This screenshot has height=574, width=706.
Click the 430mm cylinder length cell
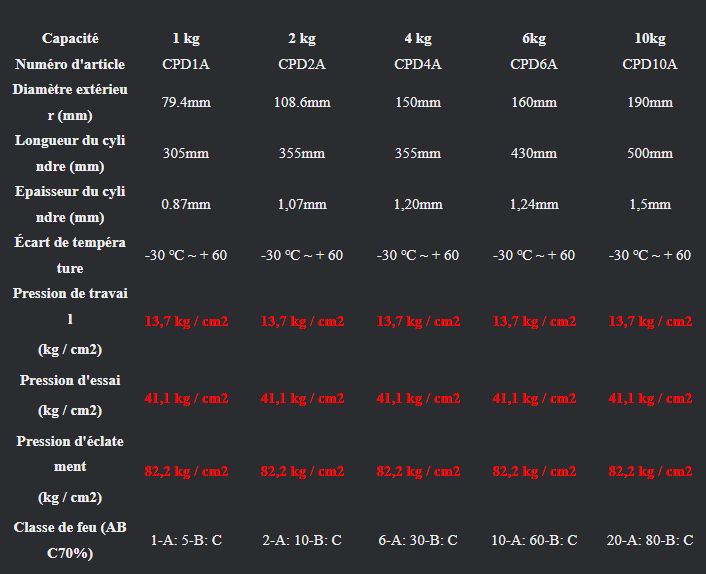click(x=534, y=153)
